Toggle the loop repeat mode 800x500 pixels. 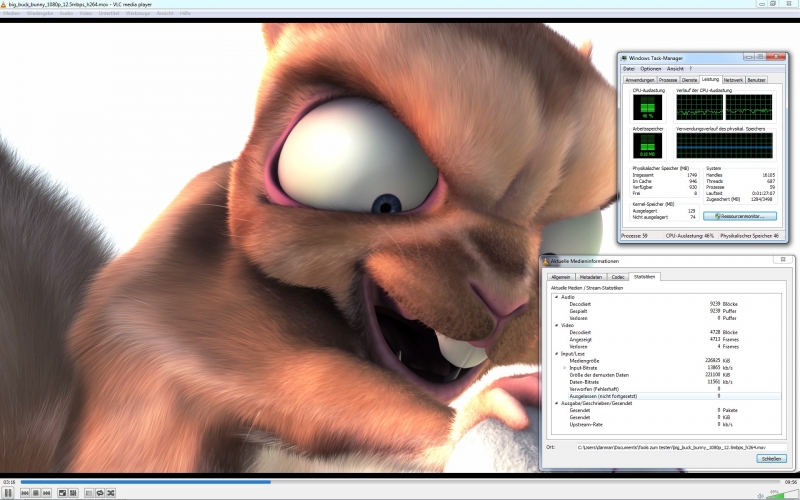99,493
